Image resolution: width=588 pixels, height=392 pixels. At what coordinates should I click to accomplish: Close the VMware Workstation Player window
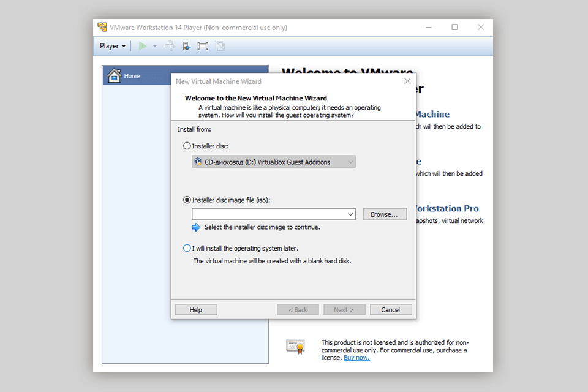[x=481, y=27]
